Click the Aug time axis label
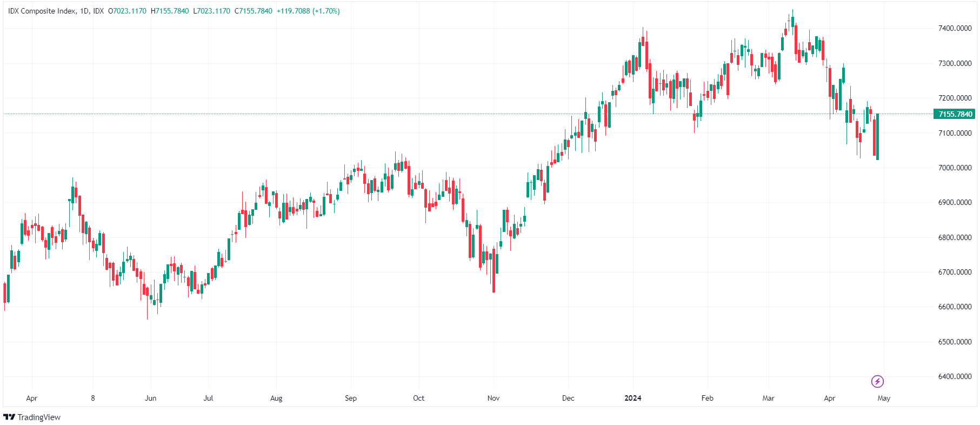This screenshot has height=425, width=980. pyautogui.click(x=276, y=399)
